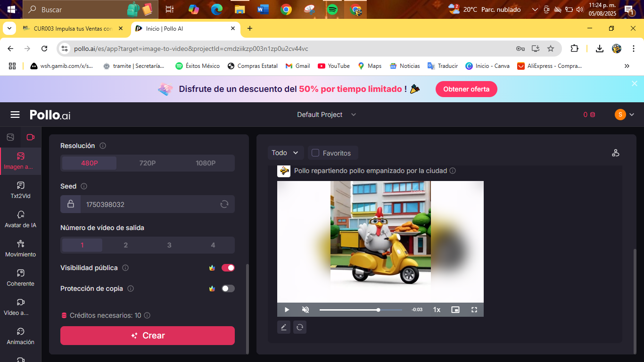Click the video progress slider
Image resolution: width=644 pixels, height=362 pixels.
tap(361, 310)
